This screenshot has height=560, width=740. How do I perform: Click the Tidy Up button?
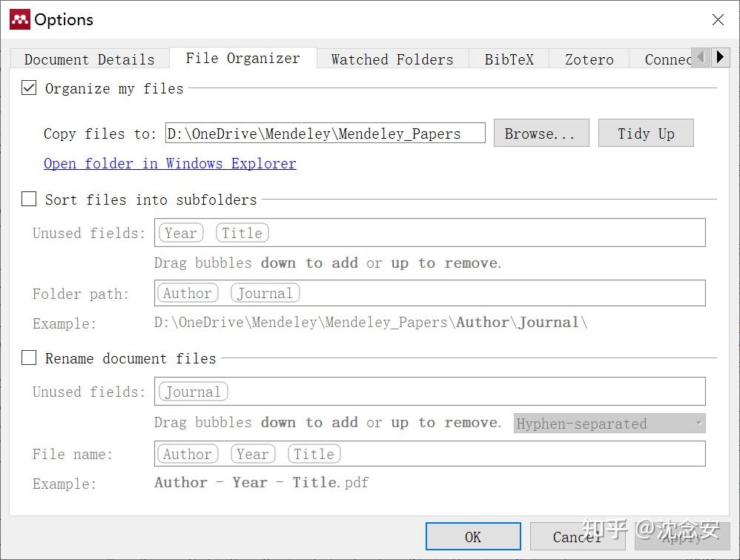[646, 134]
